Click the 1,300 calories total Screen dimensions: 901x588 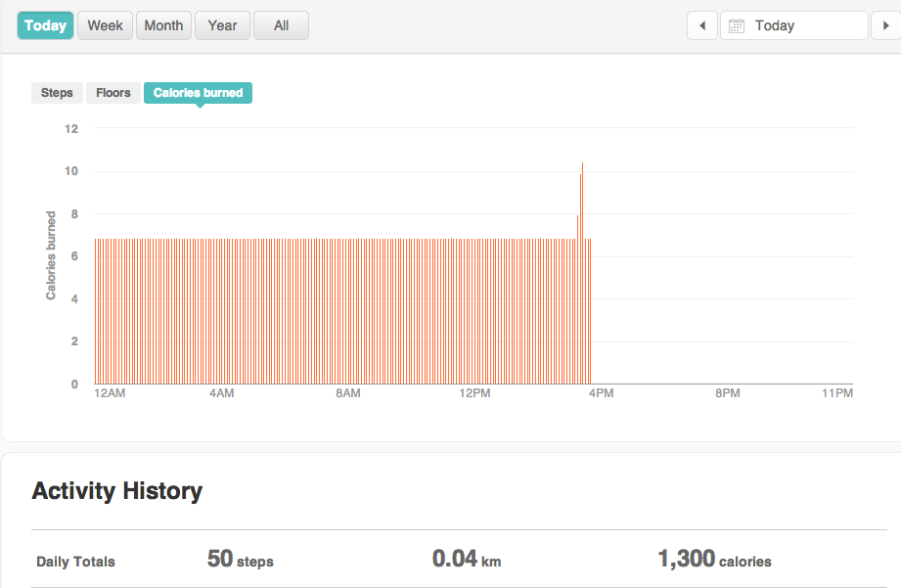[714, 560]
